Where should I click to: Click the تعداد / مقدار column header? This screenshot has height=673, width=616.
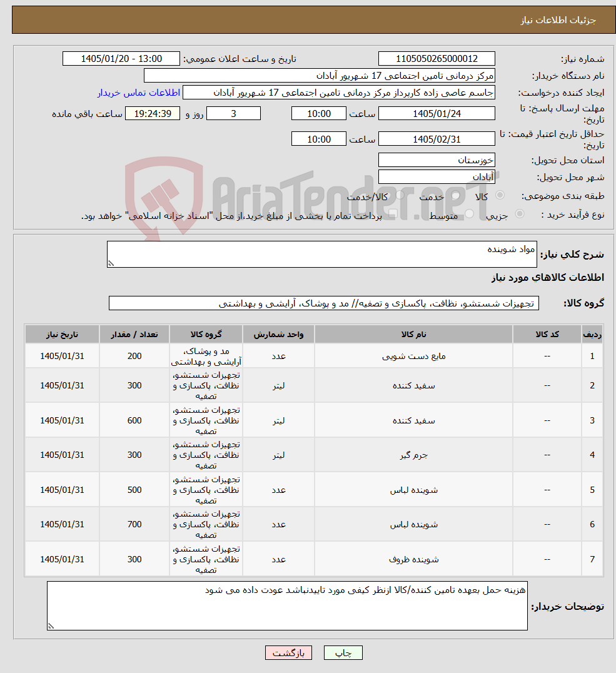[134, 335]
